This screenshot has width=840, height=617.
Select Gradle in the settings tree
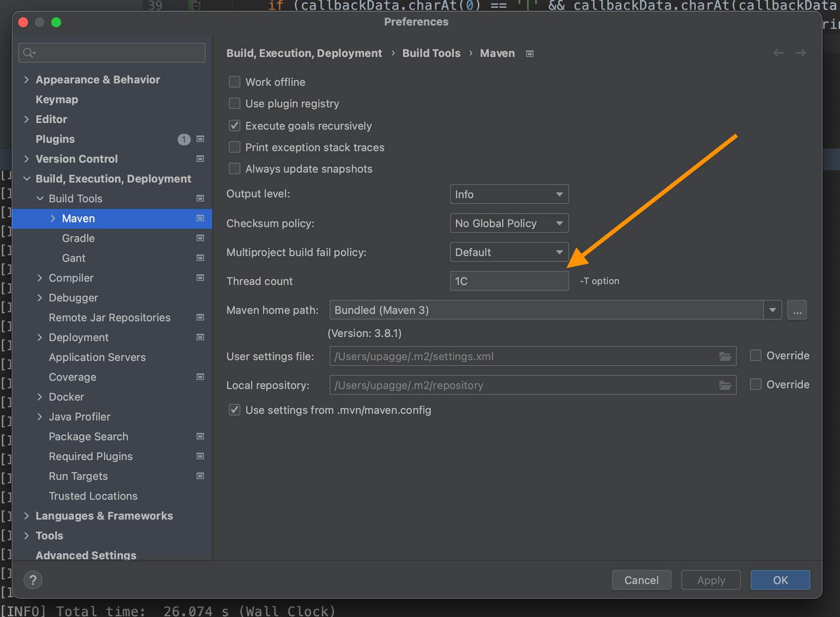click(78, 238)
